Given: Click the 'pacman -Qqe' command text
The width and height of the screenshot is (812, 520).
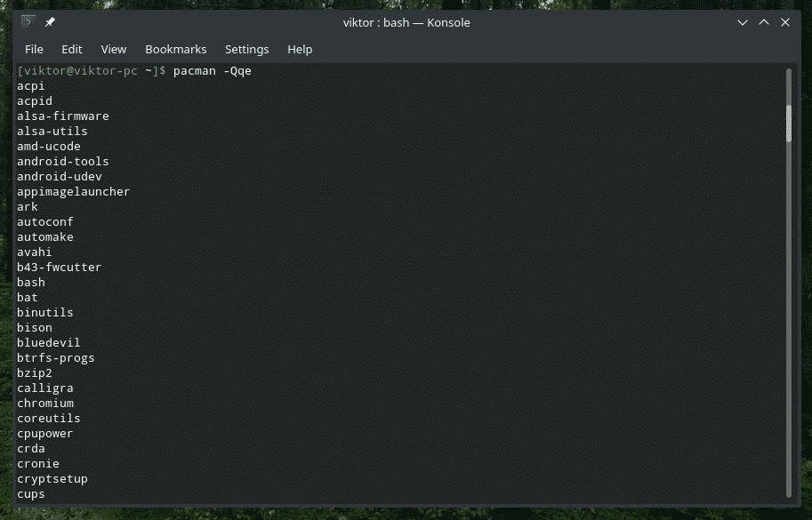Looking at the screenshot, I should point(213,71).
